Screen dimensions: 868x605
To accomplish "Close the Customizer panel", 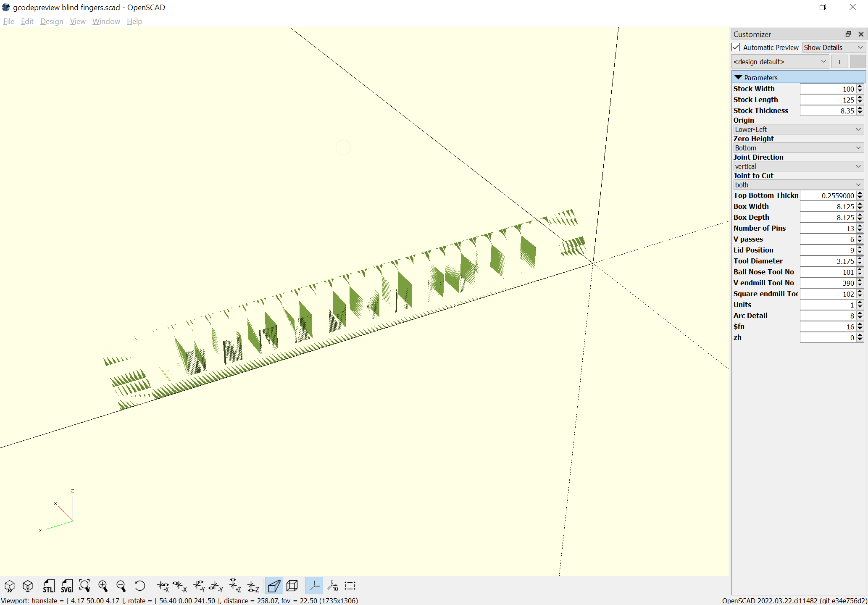I will (861, 34).
